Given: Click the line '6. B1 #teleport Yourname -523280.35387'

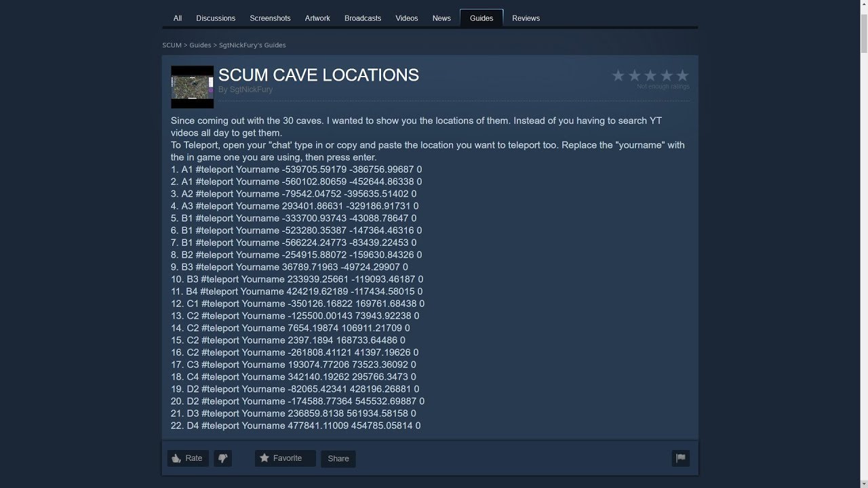Looking at the screenshot, I should tap(296, 230).
